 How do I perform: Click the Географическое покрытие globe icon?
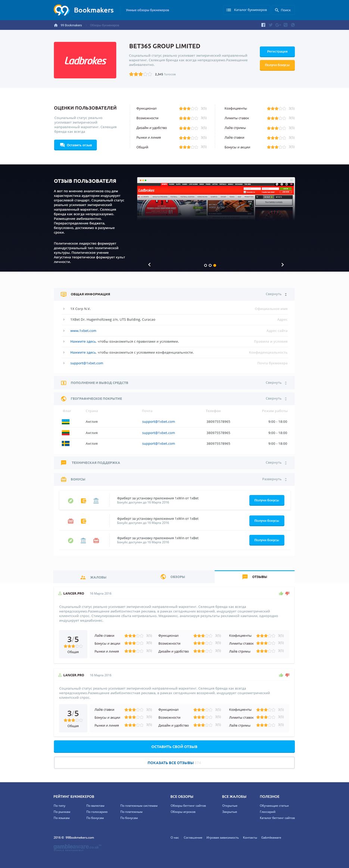pyautogui.click(x=63, y=398)
